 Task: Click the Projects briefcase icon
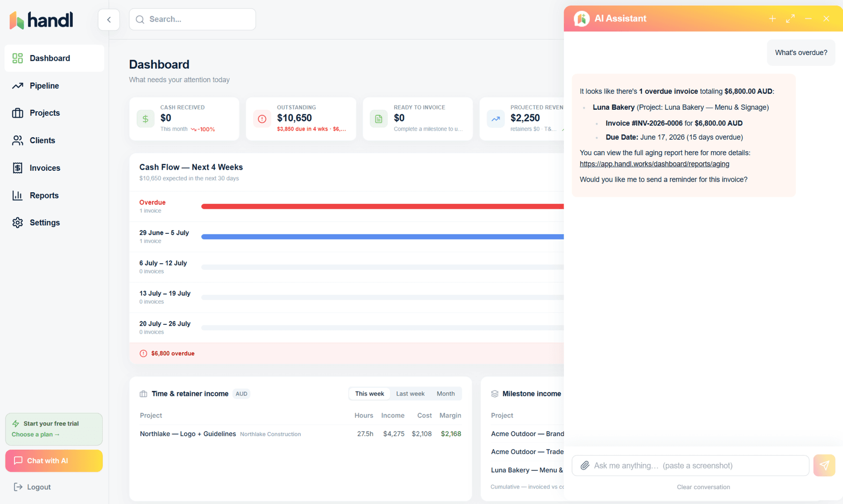(x=18, y=113)
